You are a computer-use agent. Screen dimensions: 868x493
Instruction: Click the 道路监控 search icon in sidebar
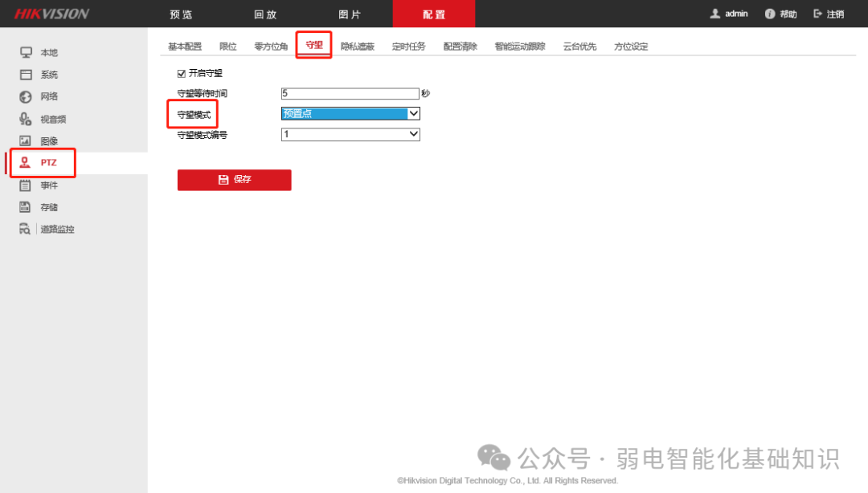25,229
